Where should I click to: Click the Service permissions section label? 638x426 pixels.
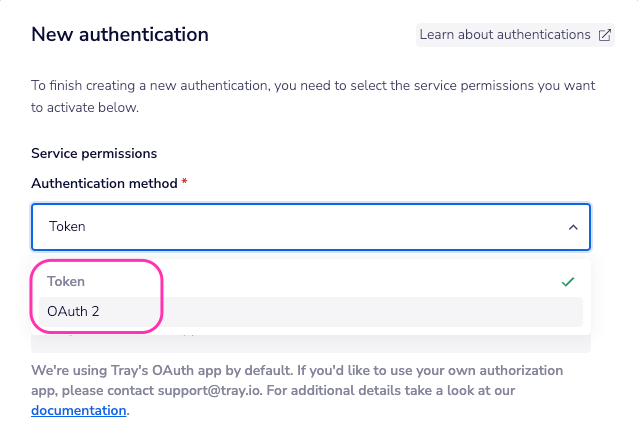click(94, 154)
